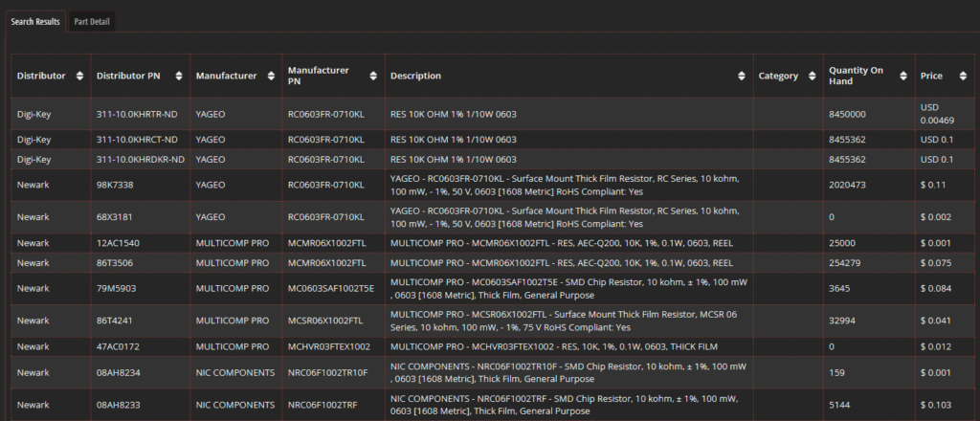Select manufacturer PN NRC06F1002TRF
This screenshot has width=980, height=421.
click(x=323, y=405)
